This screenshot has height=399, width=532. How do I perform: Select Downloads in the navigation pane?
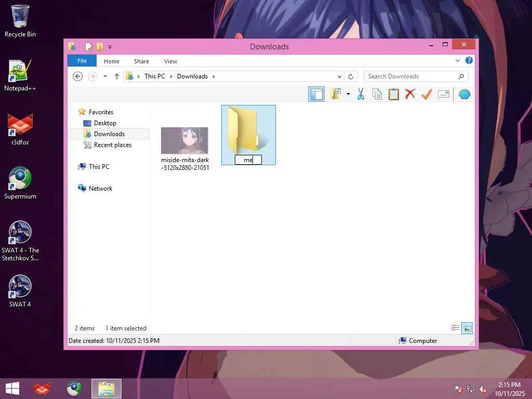(109, 134)
